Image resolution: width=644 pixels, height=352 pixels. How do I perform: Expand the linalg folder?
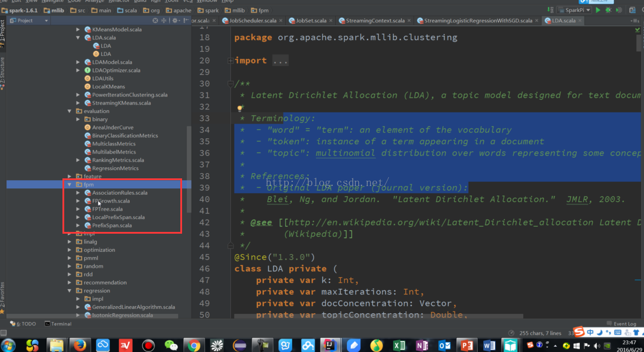pos(70,242)
